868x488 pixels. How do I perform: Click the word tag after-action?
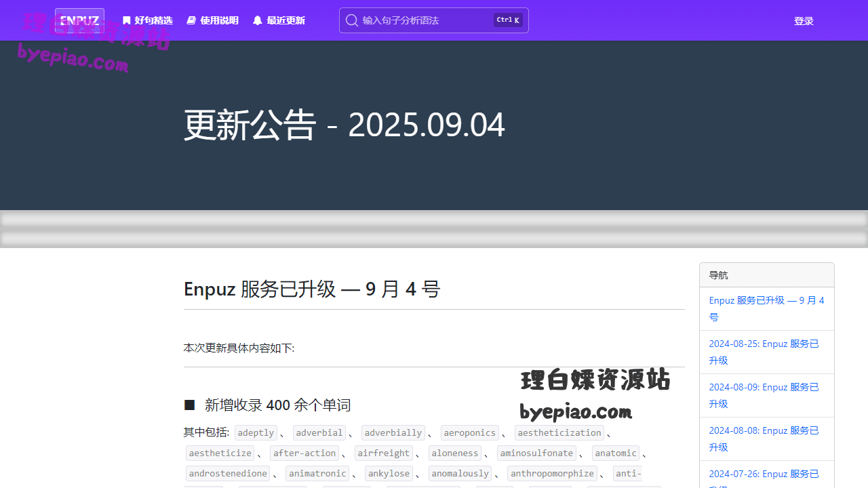pos(304,453)
